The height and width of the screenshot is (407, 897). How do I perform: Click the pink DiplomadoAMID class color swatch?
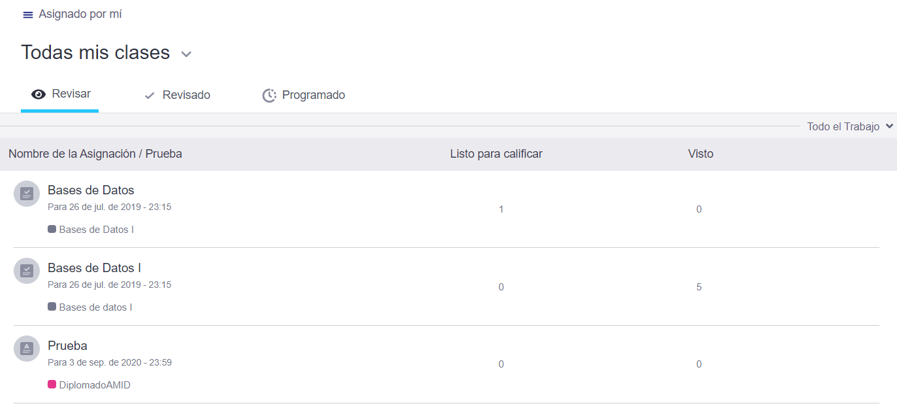(52, 385)
